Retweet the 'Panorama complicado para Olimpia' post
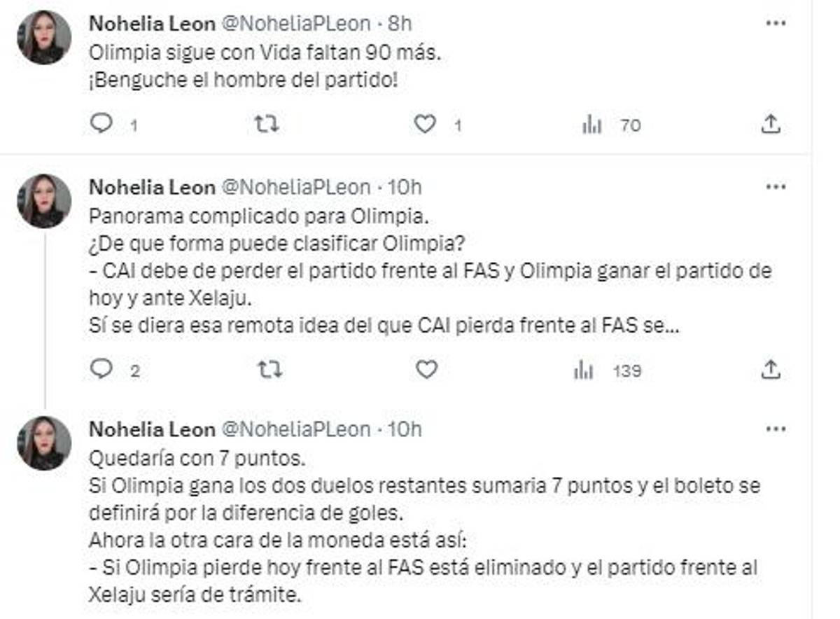Image resolution: width=840 pixels, height=619 pixels. (272, 369)
